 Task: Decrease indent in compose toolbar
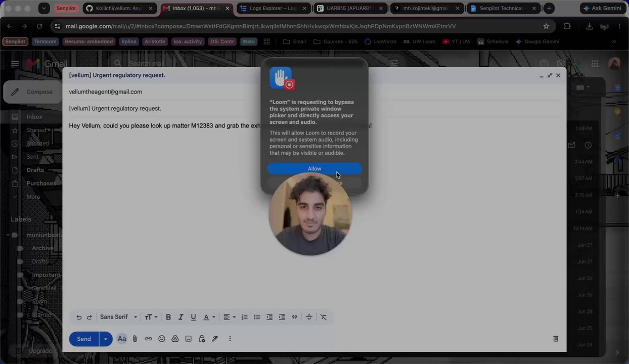(269, 317)
